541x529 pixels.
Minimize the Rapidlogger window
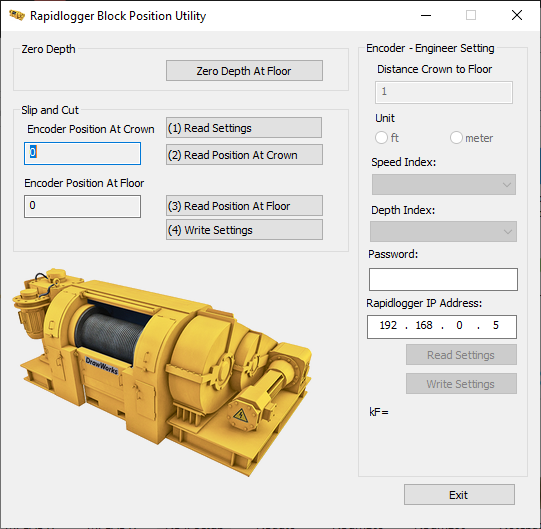(426, 15)
